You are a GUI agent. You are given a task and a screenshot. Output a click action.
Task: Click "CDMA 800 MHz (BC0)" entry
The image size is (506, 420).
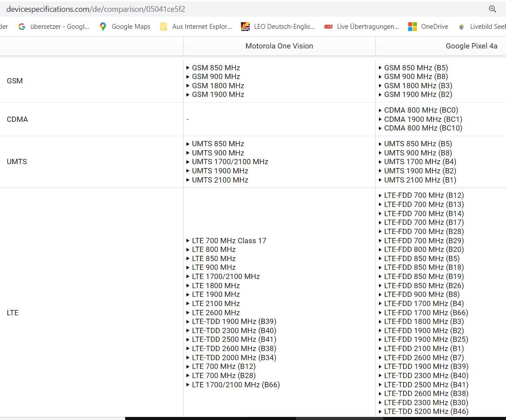[421, 110]
